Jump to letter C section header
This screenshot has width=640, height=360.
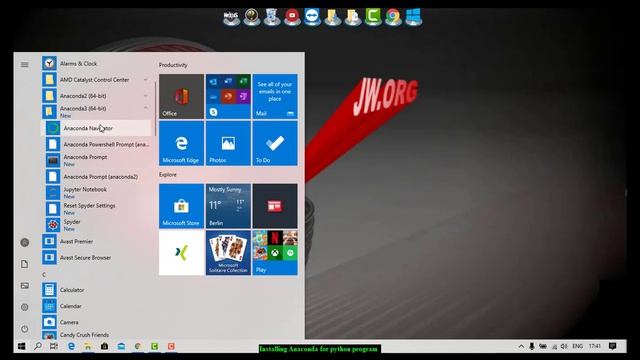click(44, 274)
